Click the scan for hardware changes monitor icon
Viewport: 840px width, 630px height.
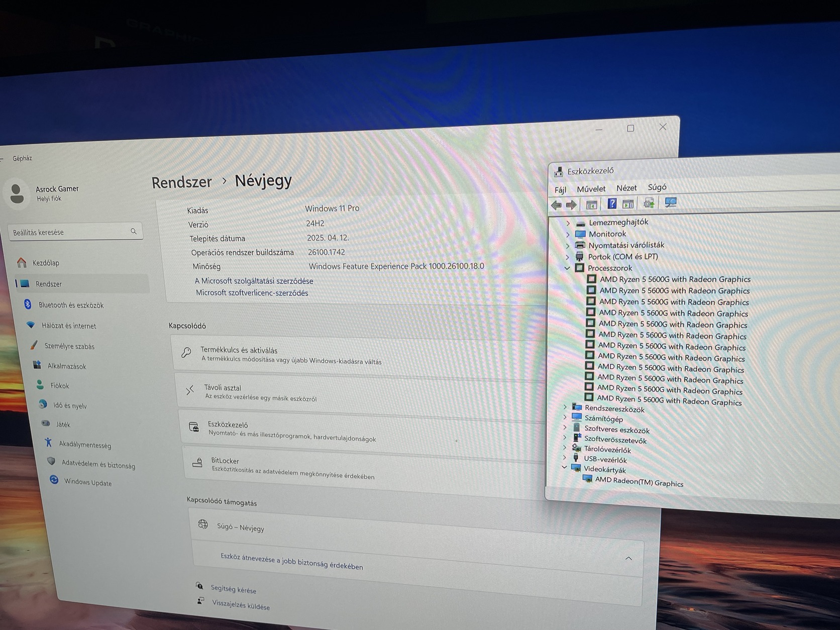tap(671, 202)
